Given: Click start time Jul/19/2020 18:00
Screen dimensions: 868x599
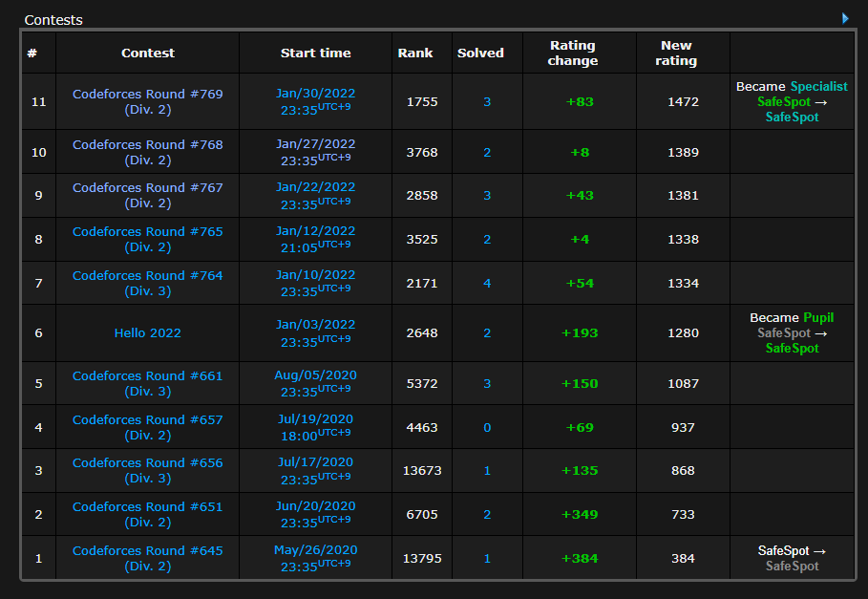Looking at the screenshot, I should point(315,427).
